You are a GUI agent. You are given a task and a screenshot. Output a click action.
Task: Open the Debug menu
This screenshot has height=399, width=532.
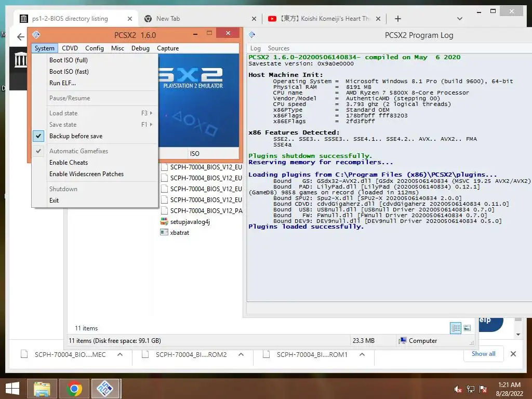pos(140,48)
